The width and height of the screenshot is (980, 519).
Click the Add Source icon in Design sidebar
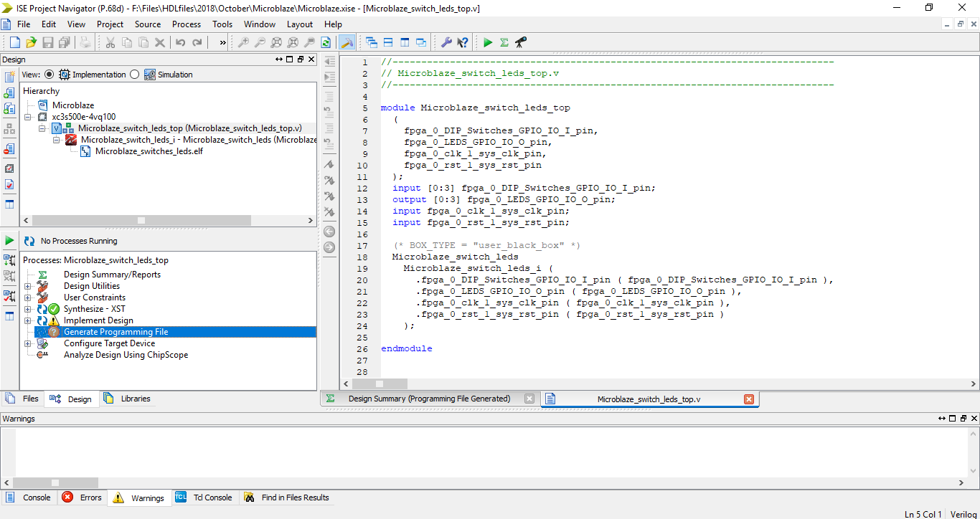(x=9, y=93)
